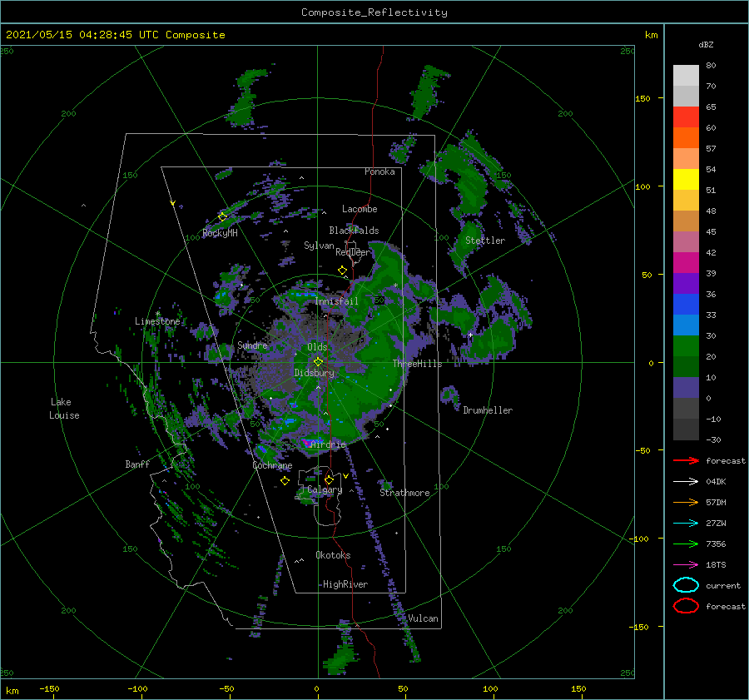Click the 'RedDeer' city label
Viewport: 749px width, 700px height.
pyautogui.click(x=353, y=252)
